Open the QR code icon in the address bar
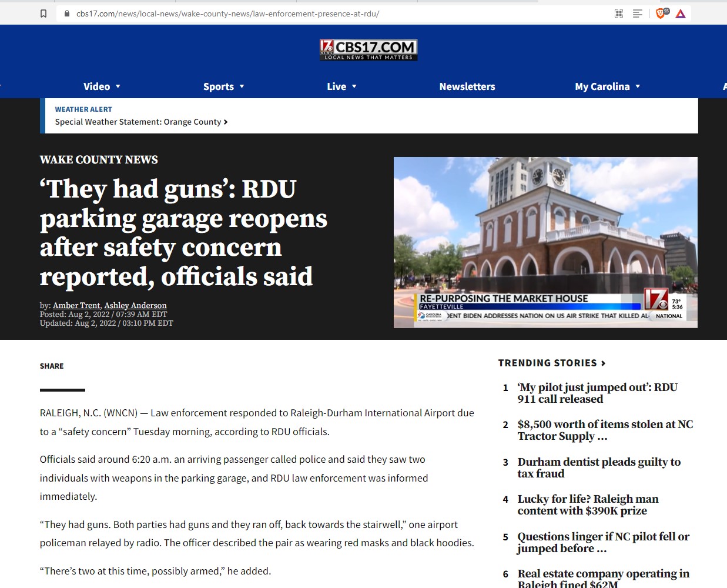This screenshot has width=727, height=588. pyautogui.click(x=619, y=14)
